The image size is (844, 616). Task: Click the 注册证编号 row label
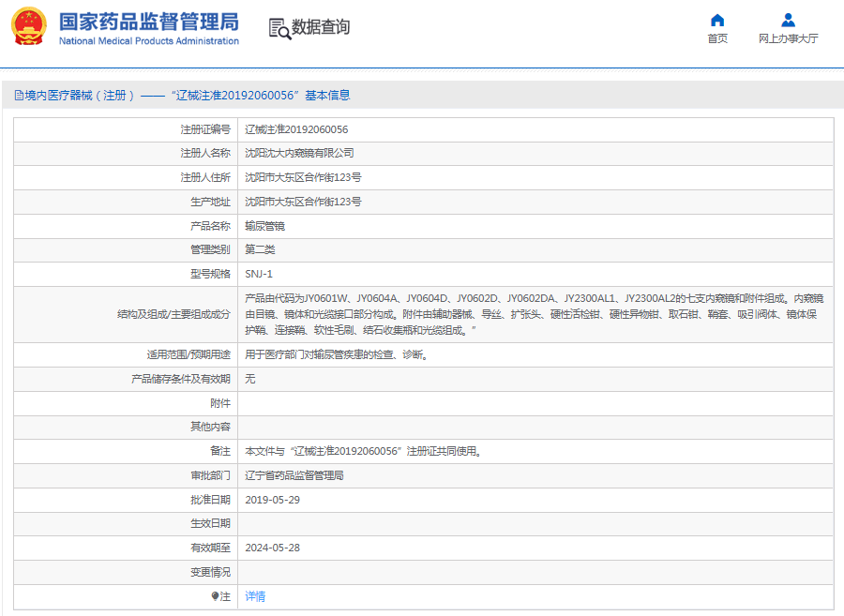pyautogui.click(x=205, y=129)
